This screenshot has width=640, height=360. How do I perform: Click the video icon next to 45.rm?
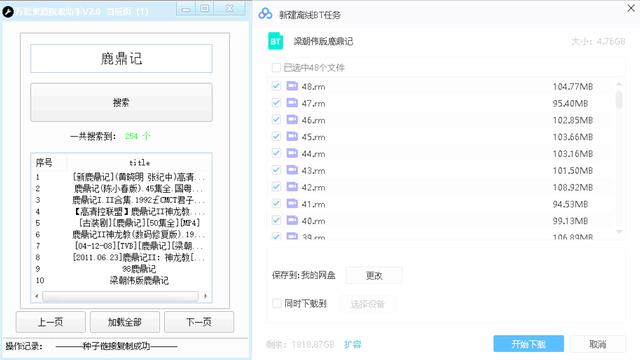tap(292, 136)
